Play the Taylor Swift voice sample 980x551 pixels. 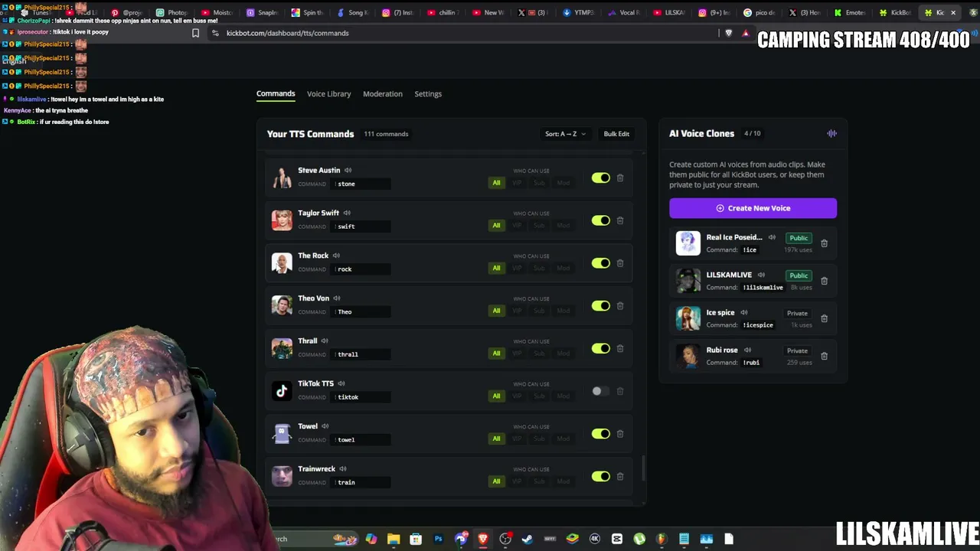[x=347, y=213]
